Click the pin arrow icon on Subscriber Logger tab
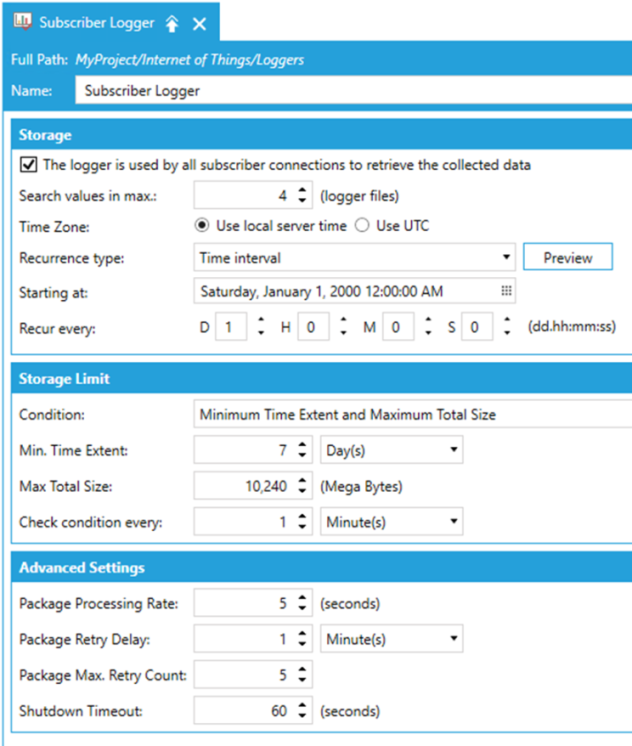Viewport: 632px width, 746px height. (172, 23)
